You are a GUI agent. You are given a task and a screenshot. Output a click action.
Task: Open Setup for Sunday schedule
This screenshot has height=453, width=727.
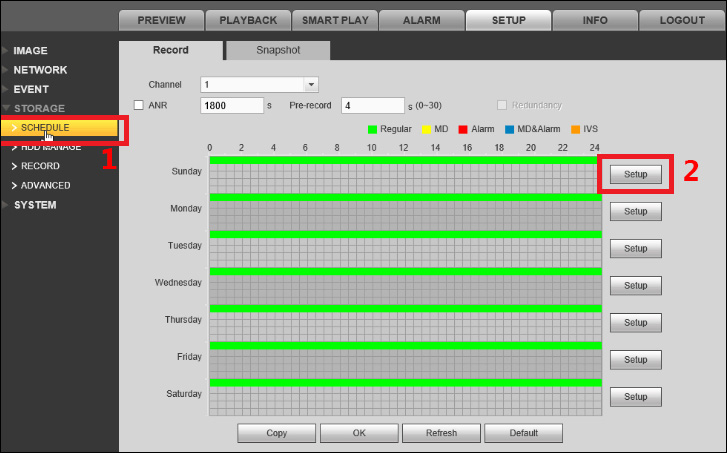pos(636,174)
